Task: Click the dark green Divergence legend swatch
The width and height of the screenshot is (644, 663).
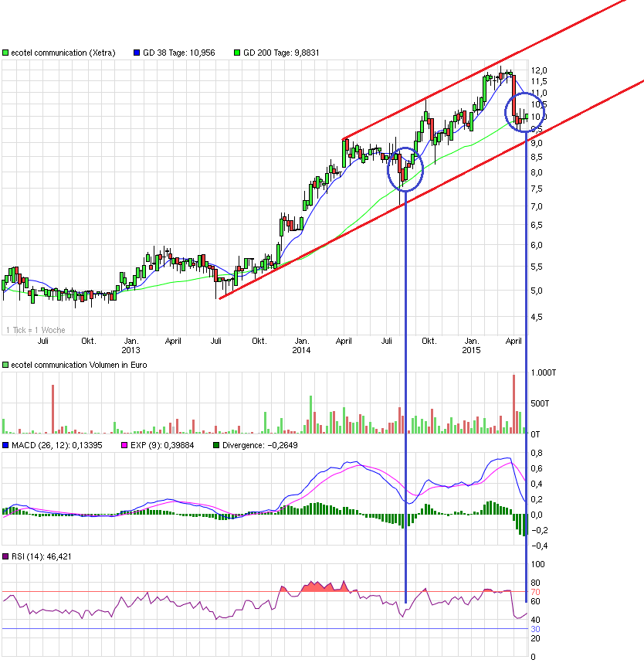Action: pos(216,445)
